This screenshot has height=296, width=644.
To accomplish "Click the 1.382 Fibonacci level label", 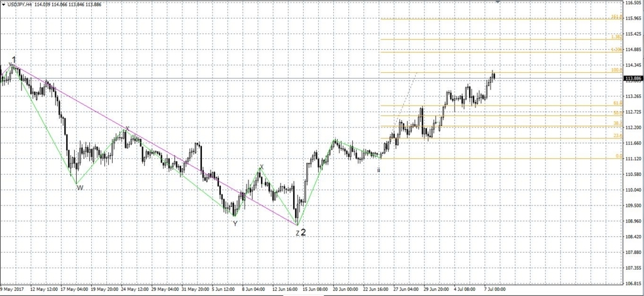I will coord(616,37).
